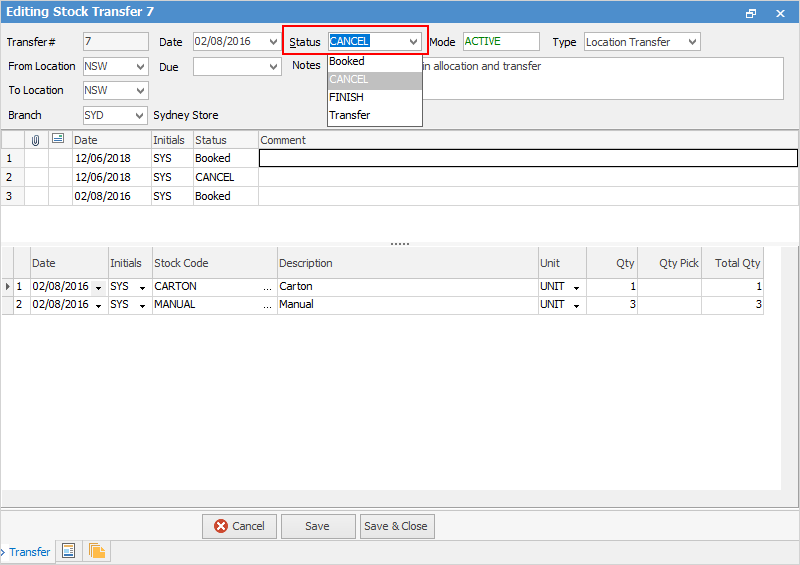Screen dimensions: 800x565
Task: Choose FINISH from the Status list
Action: pos(346,97)
